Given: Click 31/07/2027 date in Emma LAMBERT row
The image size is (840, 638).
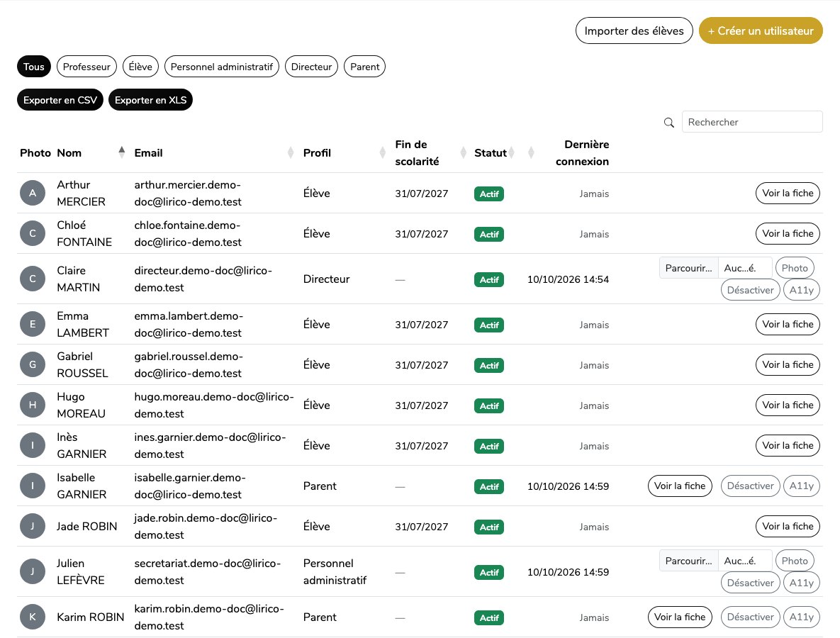Looking at the screenshot, I should (422, 325).
